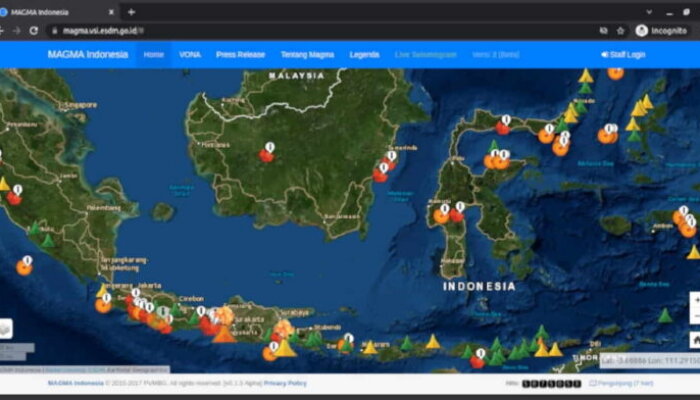This screenshot has width=700, height=400.
Task: Select the MAGMA Indonesia browser tab
Action: click(x=58, y=12)
